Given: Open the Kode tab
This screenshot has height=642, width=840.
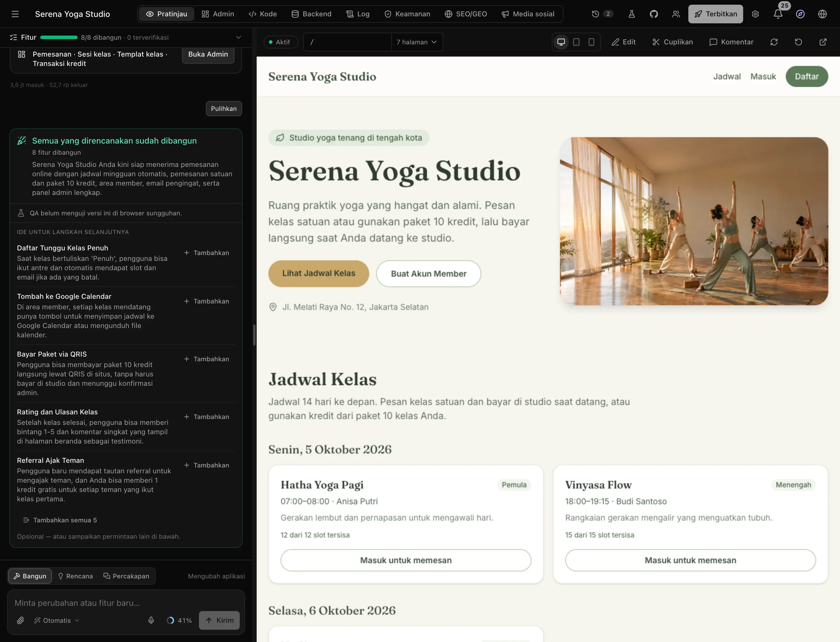Looking at the screenshot, I should [x=263, y=14].
